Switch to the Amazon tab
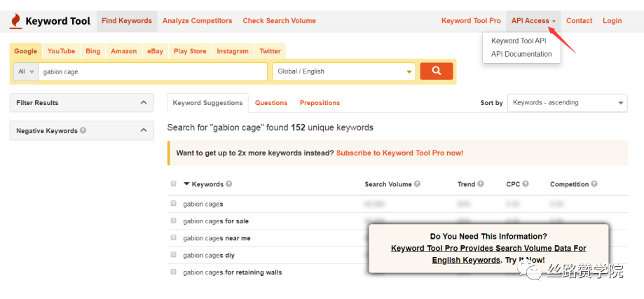Image resolution: width=644 pixels, height=299 pixels. (x=123, y=51)
